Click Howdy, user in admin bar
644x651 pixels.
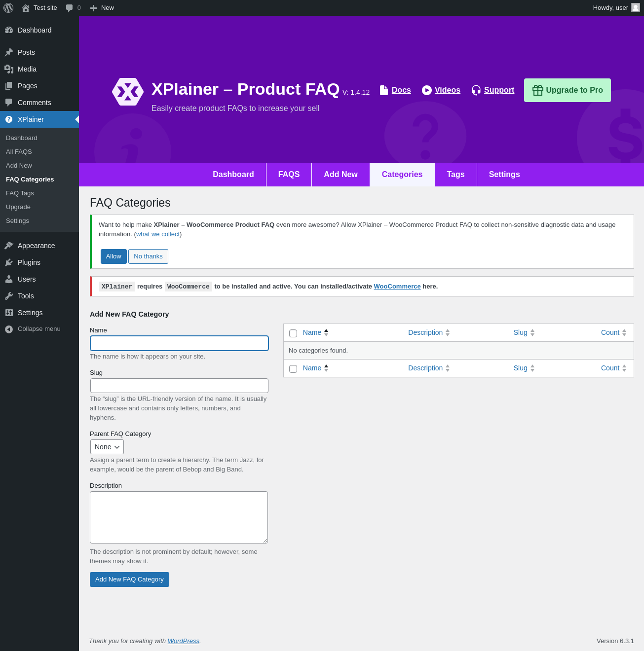pyautogui.click(x=610, y=8)
